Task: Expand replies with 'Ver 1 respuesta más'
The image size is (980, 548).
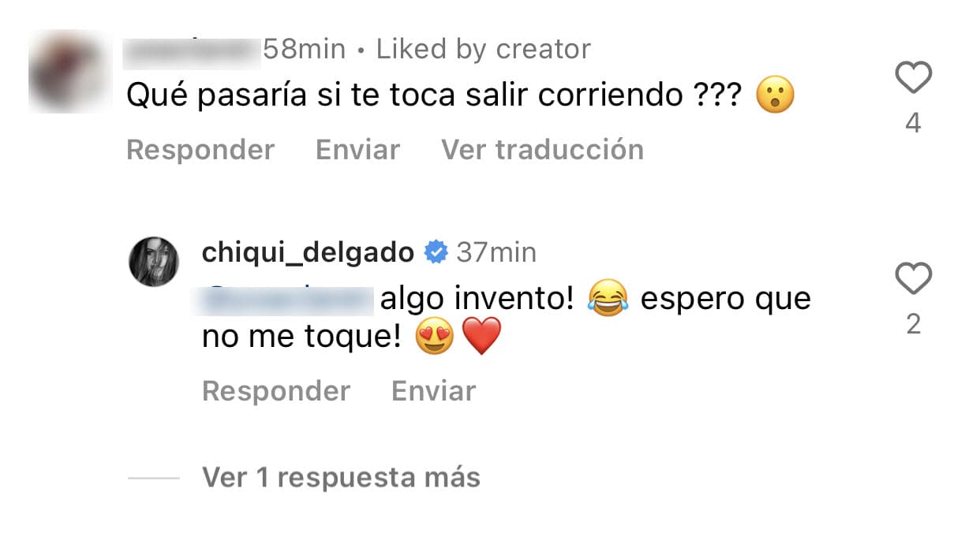Action: point(341,476)
